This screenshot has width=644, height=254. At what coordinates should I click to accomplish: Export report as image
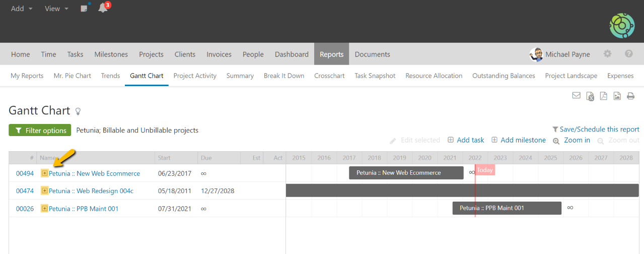[x=617, y=96]
